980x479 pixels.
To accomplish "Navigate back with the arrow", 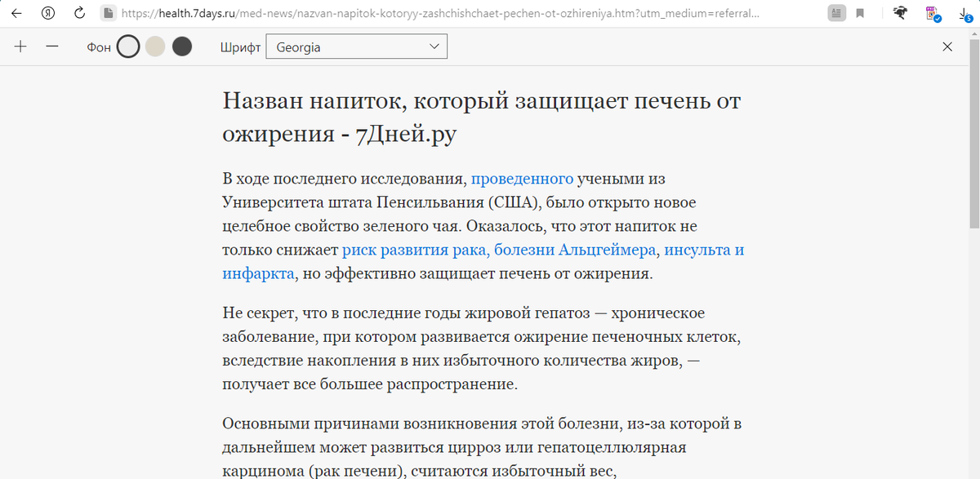I will click(18, 13).
